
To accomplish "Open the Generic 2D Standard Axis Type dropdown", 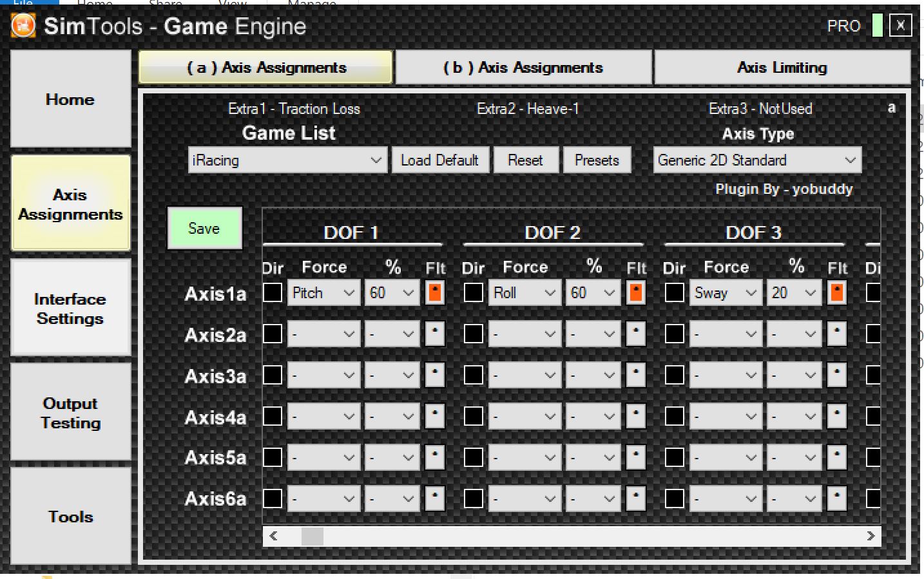I will tap(758, 160).
